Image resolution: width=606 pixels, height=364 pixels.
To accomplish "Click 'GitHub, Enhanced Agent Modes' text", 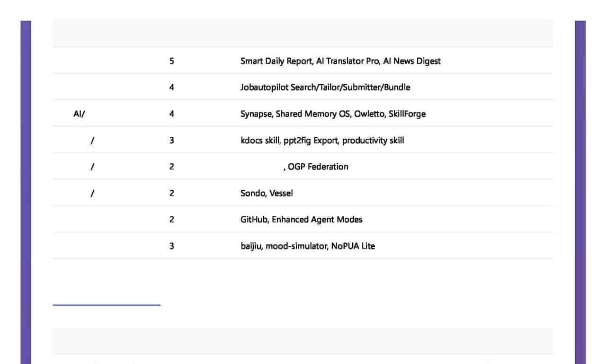I will pyautogui.click(x=302, y=220).
